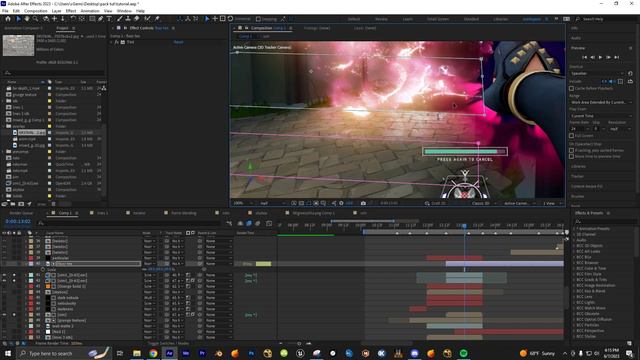Viewport: 640px width, 360px height.
Task: Select the Type text tool
Action: click(109, 19)
